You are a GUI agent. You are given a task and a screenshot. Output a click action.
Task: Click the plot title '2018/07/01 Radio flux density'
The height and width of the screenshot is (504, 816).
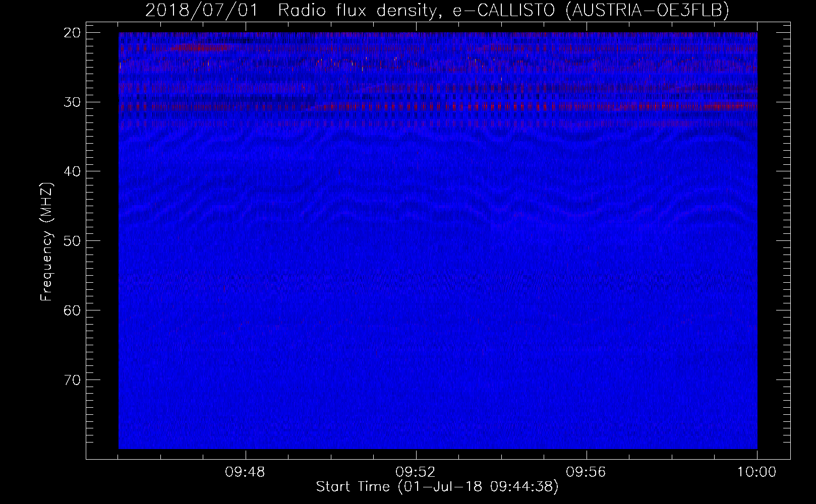[x=293, y=11]
